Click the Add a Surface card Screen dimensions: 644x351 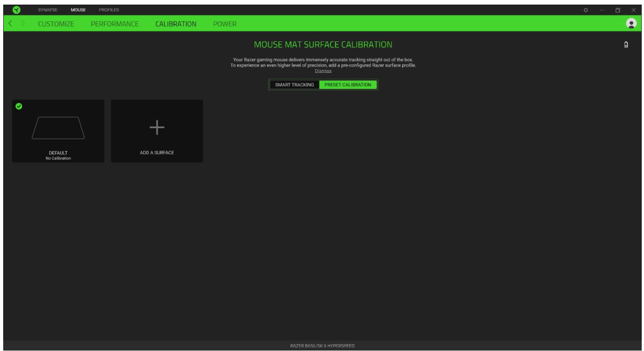[x=157, y=131]
